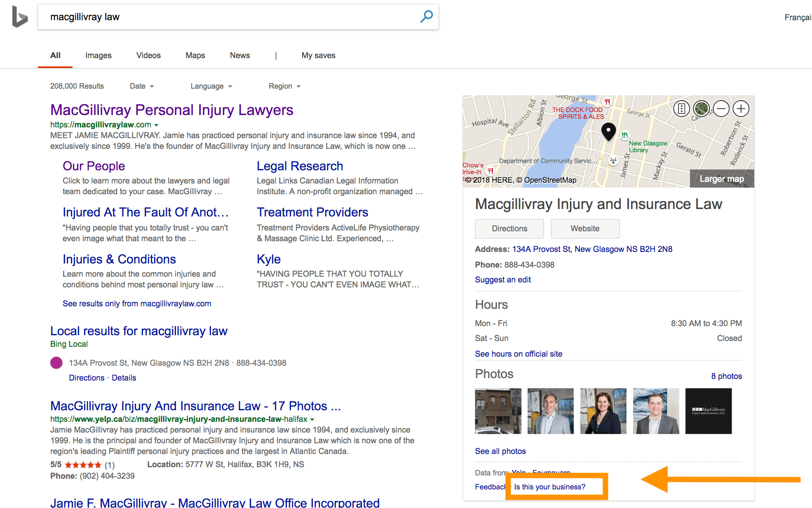Click Directions under local result
The width and height of the screenshot is (812, 508).
[x=87, y=378]
